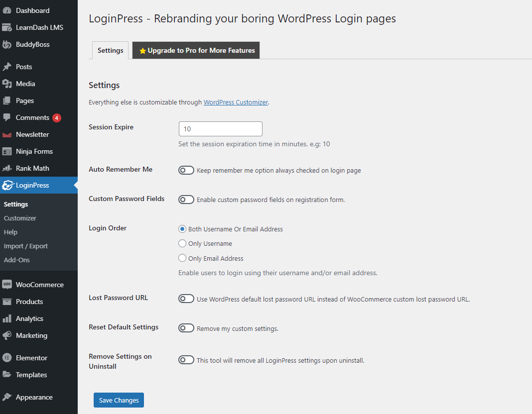Switch to Upgrade to Pro tab

196,50
